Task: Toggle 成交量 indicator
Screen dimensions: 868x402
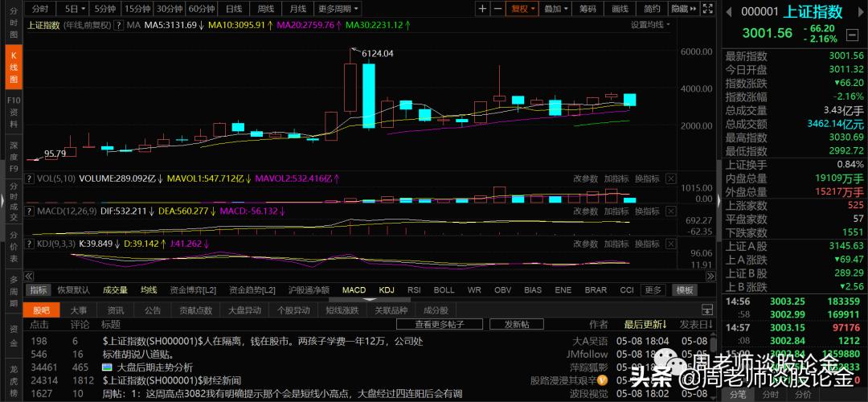Action: [115, 289]
